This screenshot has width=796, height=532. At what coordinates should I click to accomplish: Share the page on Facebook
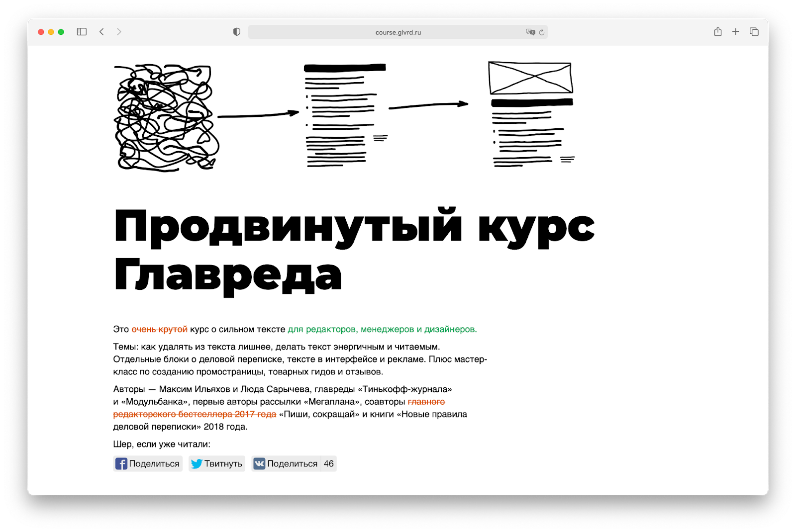148,463
